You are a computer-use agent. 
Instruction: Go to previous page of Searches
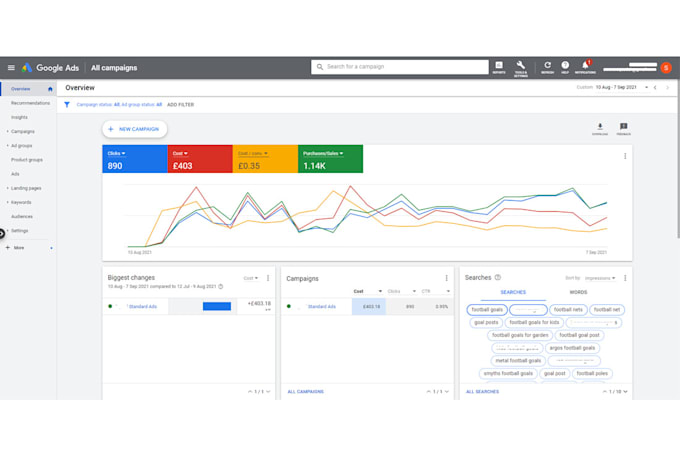[605, 392]
